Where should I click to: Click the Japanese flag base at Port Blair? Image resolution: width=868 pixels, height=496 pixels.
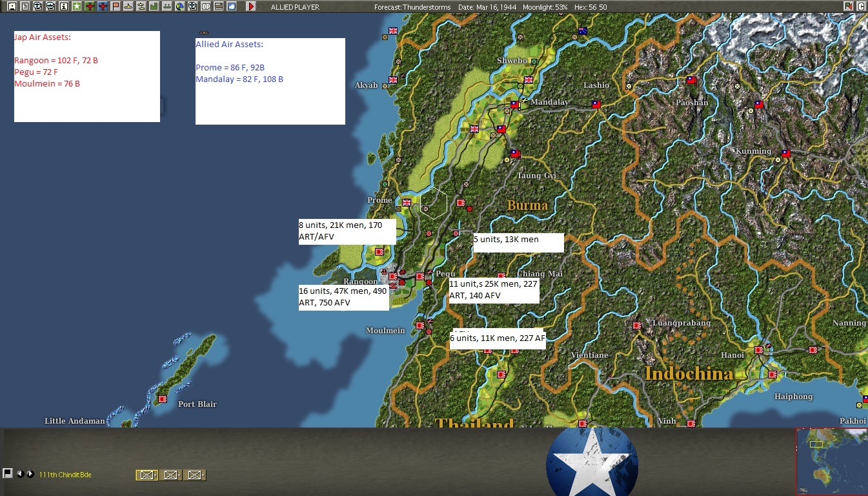coord(162,399)
